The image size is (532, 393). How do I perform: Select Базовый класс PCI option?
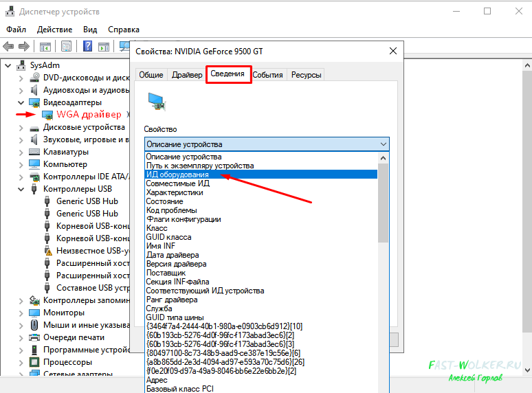coord(261,389)
